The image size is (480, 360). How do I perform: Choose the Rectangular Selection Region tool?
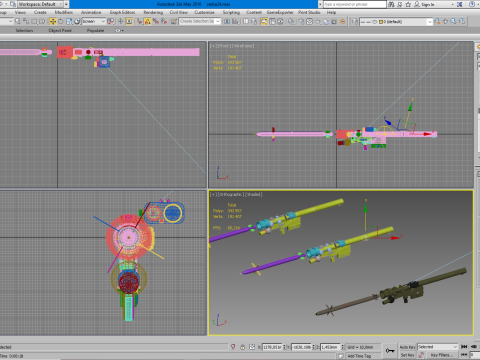[x=34, y=21]
